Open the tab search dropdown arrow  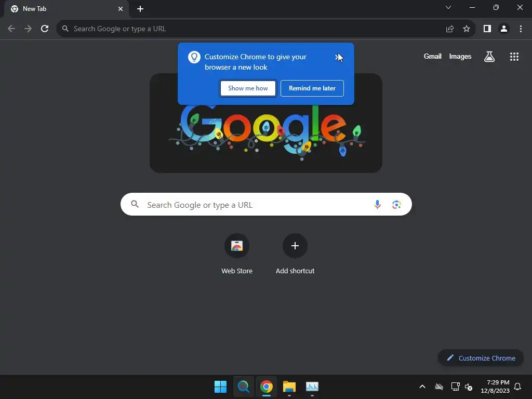tap(448, 7)
